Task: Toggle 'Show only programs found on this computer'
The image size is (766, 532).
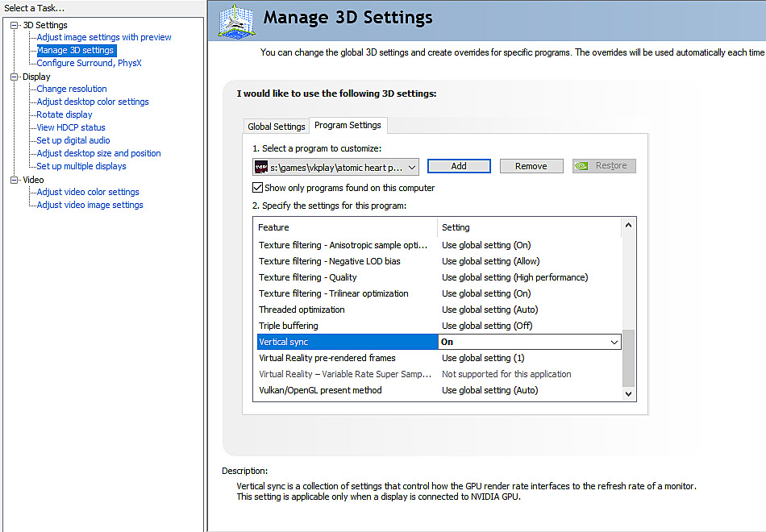Action: click(x=257, y=188)
